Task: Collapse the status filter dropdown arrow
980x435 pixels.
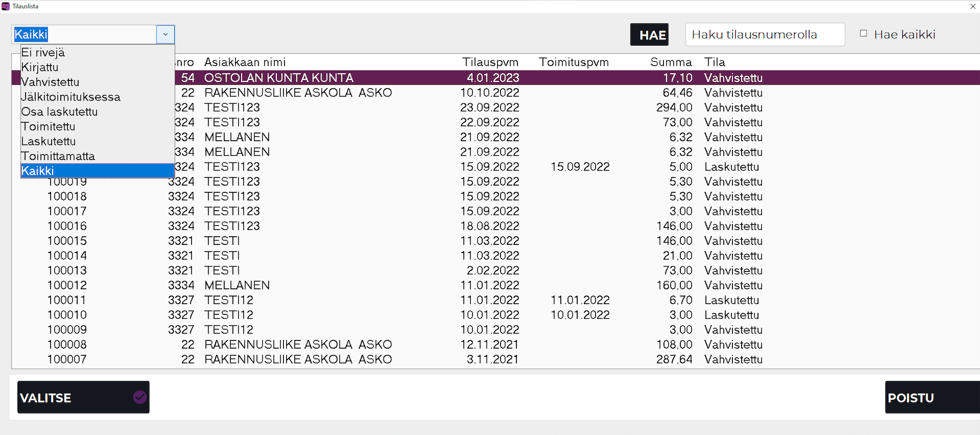Action: coord(166,34)
